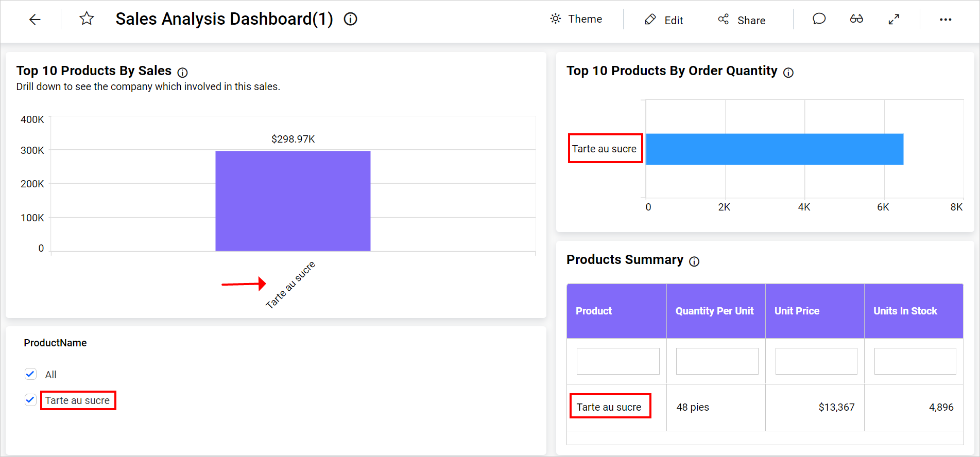The image size is (980, 457).
Task: Mark dashboard as favorite with star
Action: pyautogui.click(x=87, y=19)
